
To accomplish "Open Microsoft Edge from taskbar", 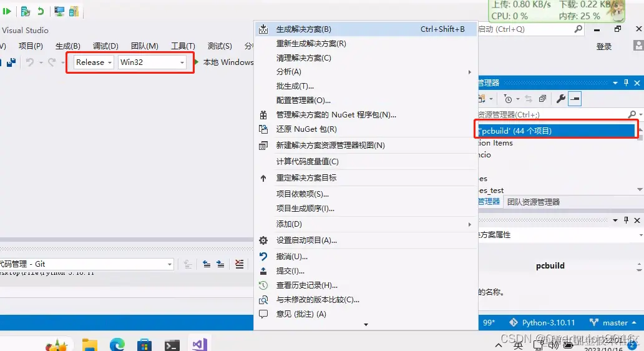I will (117, 344).
